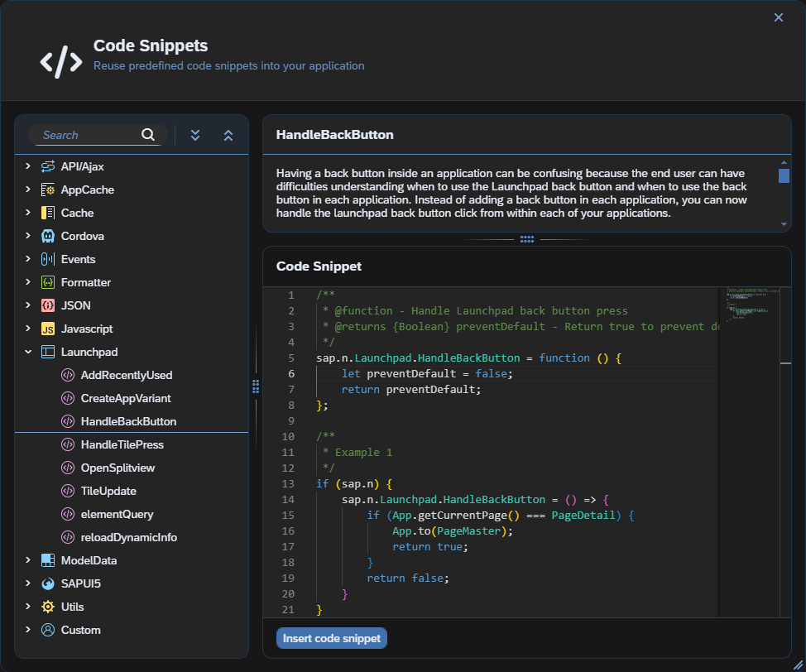Click the Custom user icon
The height and width of the screenshot is (672, 806).
coord(48,630)
